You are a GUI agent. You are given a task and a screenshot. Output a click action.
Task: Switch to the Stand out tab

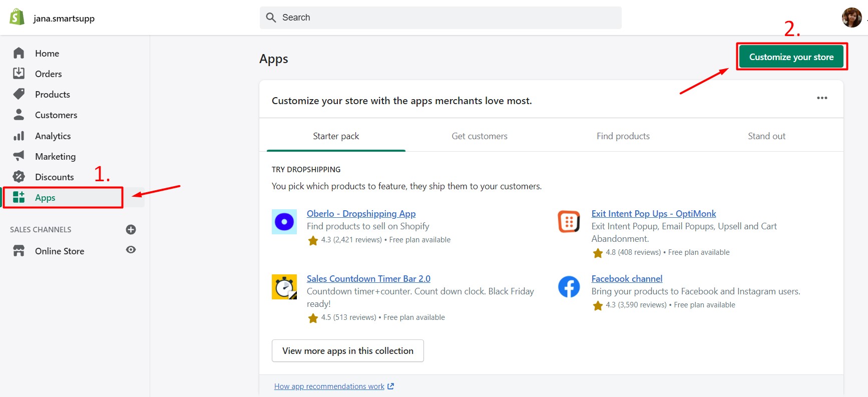point(766,136)
